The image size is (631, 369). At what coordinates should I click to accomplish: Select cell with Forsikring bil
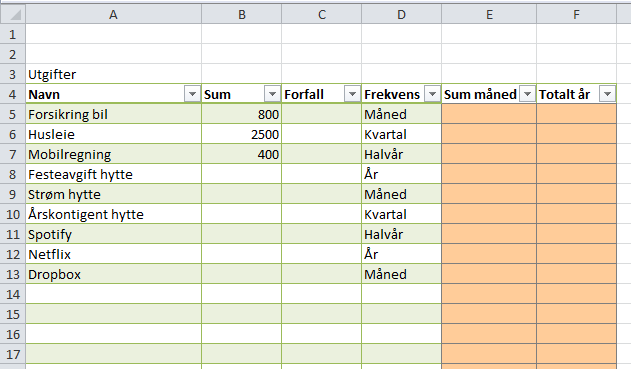click(x=113, y=114)
